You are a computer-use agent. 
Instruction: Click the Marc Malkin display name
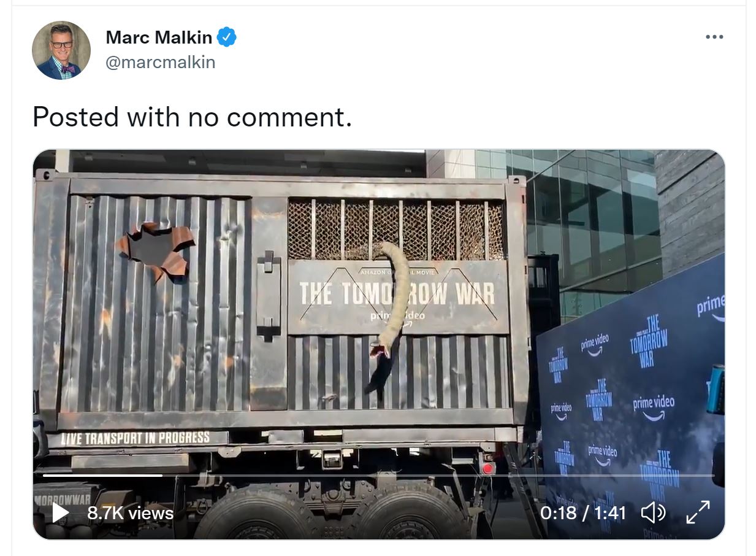(x=159, y=37)
